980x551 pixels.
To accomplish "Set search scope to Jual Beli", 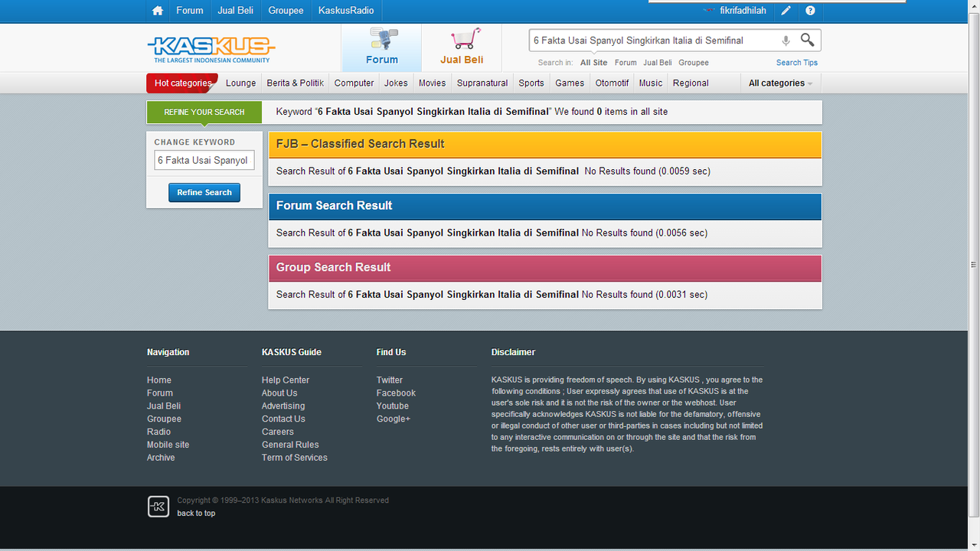I will pos(658,63).
